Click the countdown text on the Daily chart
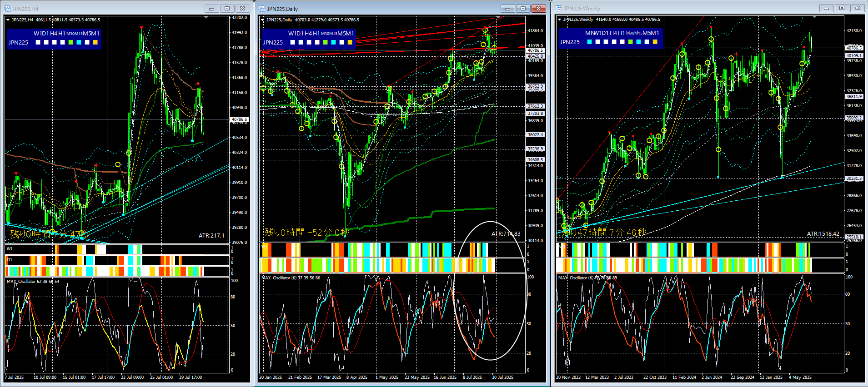 (x=307, y=233)
